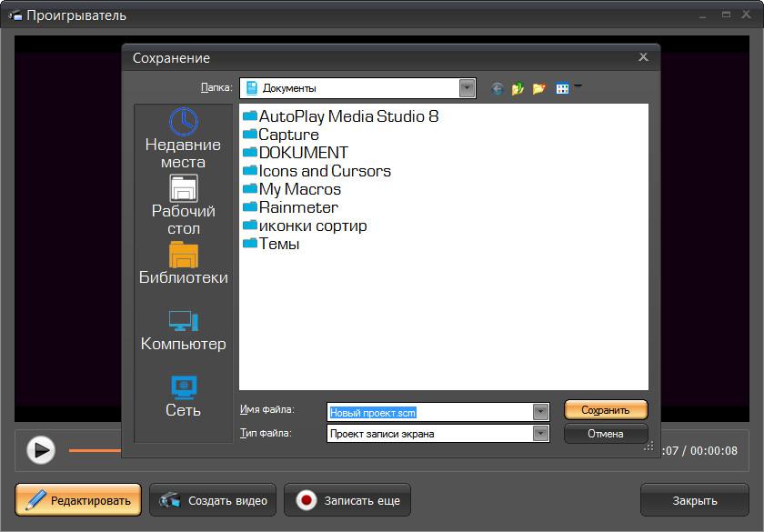Expand the Папка folder dropdown
Image resolution: width=764 pixels, height=532 pixels.
[467, 88]
